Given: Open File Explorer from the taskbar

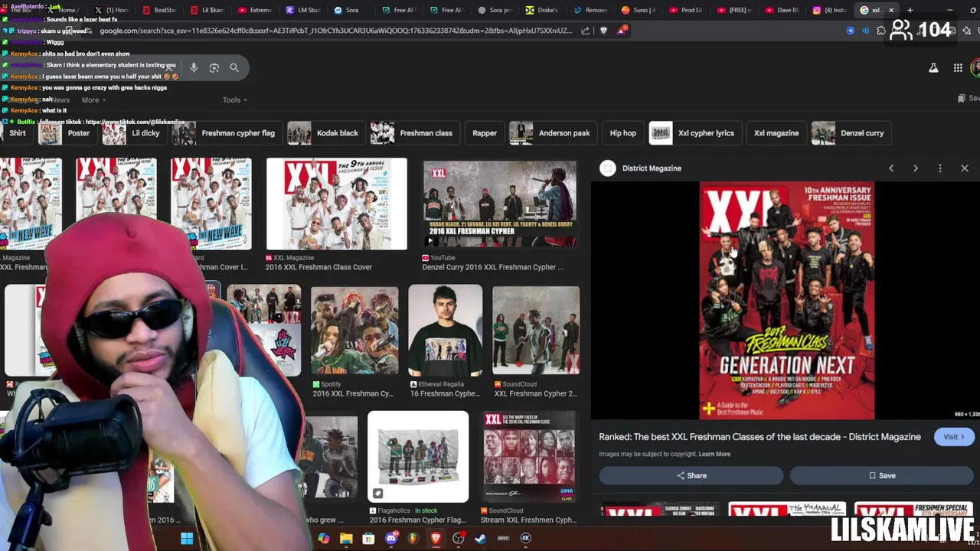Looking at the screenshot, I should 346,539.
